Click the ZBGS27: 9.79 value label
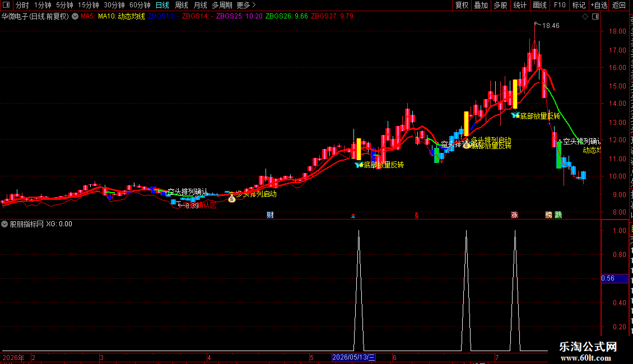The image size is (633, 364). click(x=332, y=17)
